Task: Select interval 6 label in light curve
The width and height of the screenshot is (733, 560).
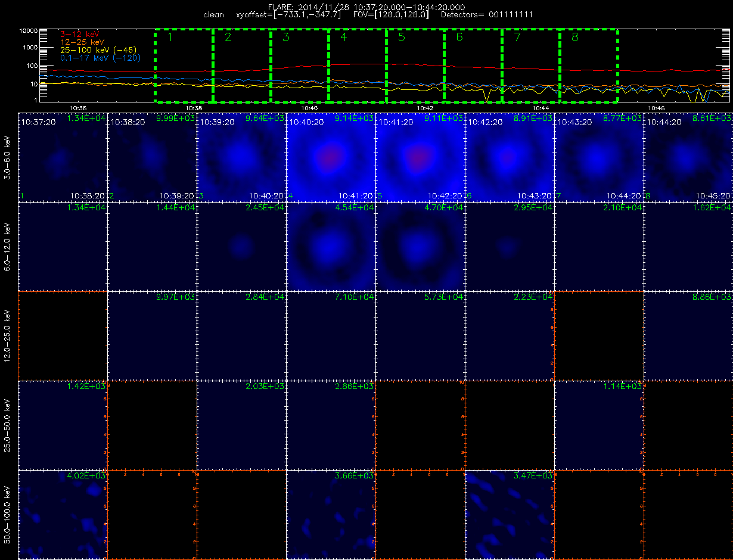Action: (459, 38)
